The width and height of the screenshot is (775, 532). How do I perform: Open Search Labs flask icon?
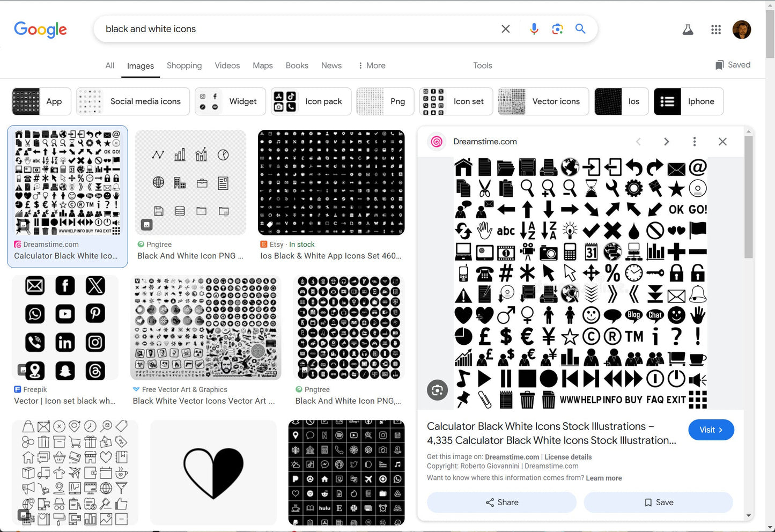click(x=688, y=29)
